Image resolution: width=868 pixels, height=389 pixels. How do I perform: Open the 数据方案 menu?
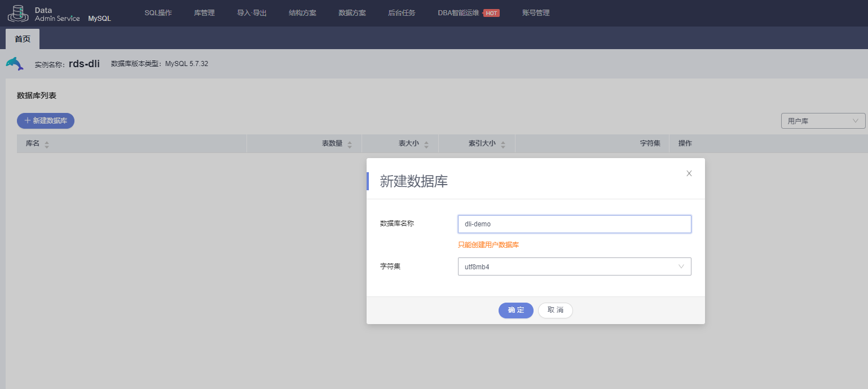pos(352,13)
